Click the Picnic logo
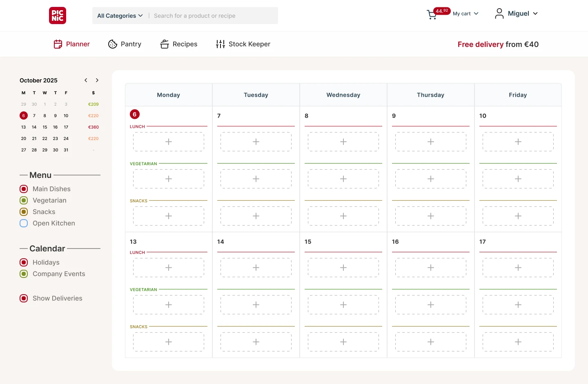The width and height of the screenshot is (588, 384). 57,16
